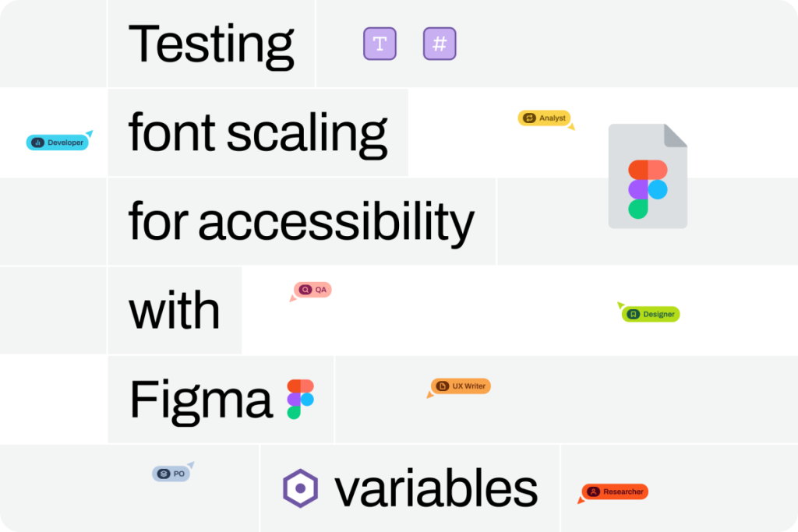The height and width of the screenshot is (532, 798).
Task: Click the pink QA tag
Action: pyautogui.click(x=313, y=290)
